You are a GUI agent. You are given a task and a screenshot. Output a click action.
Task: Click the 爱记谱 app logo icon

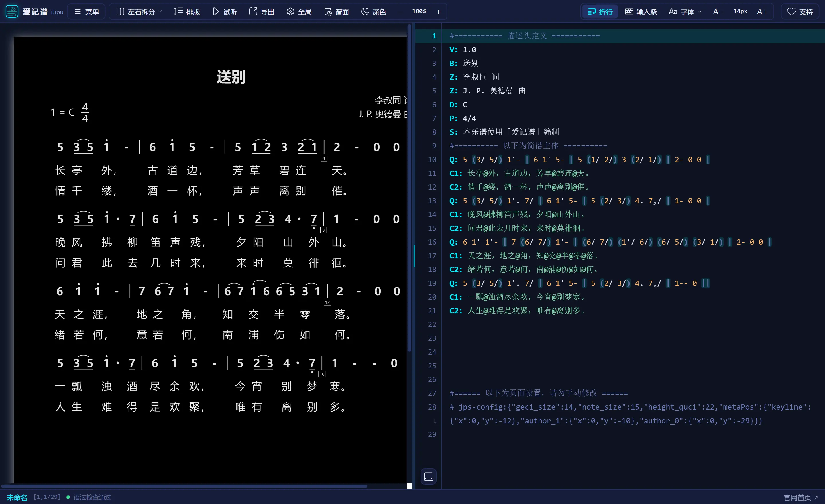pos(12,11)
